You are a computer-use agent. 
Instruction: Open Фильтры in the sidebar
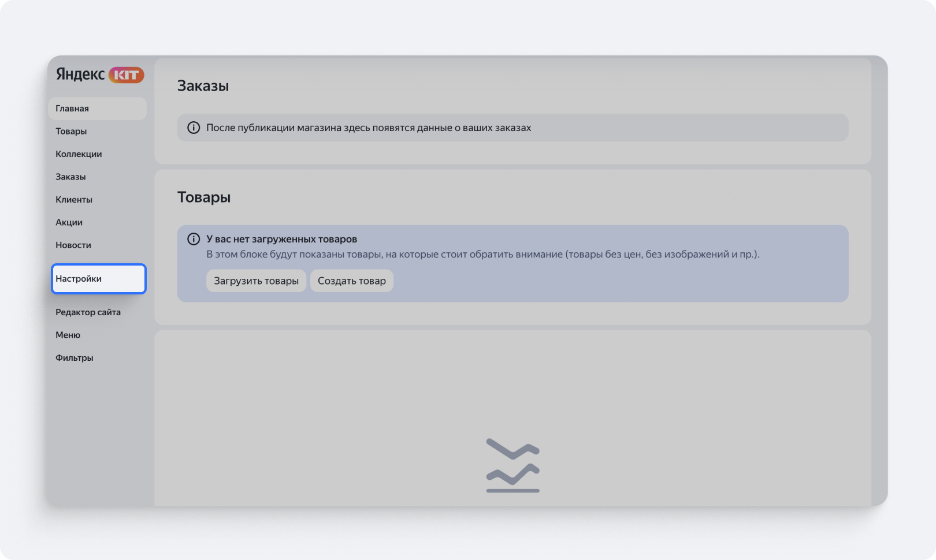point(74,358)
